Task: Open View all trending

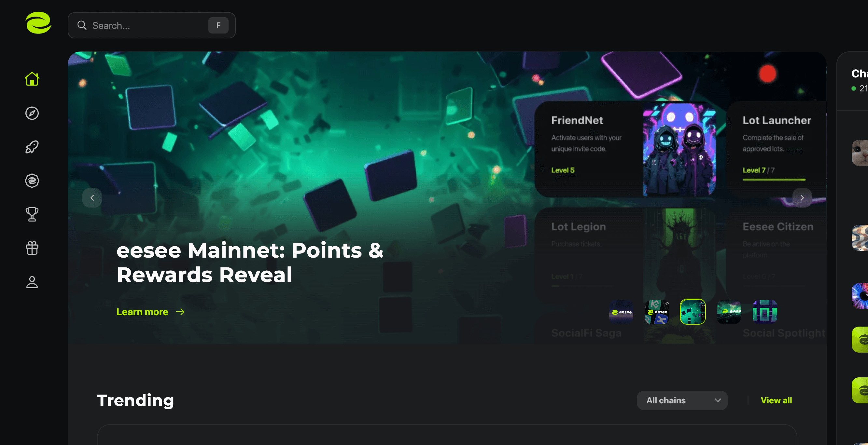Action: click(776, 400)
